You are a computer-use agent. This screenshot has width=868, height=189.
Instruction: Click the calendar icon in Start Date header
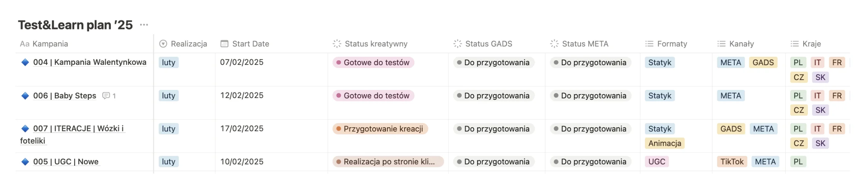(x=224, y=44)
